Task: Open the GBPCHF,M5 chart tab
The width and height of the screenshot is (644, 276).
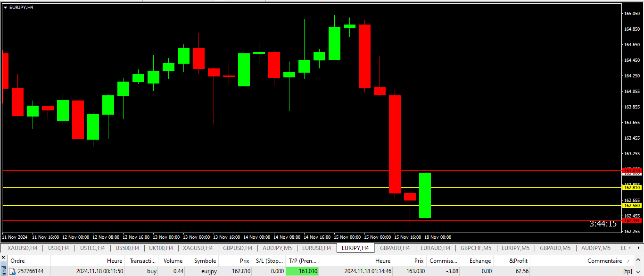Action: tap(476, 248)
